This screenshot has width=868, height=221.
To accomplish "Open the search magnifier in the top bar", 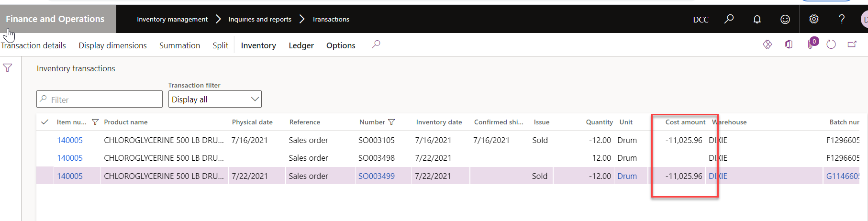I will [x=729, y=19].
